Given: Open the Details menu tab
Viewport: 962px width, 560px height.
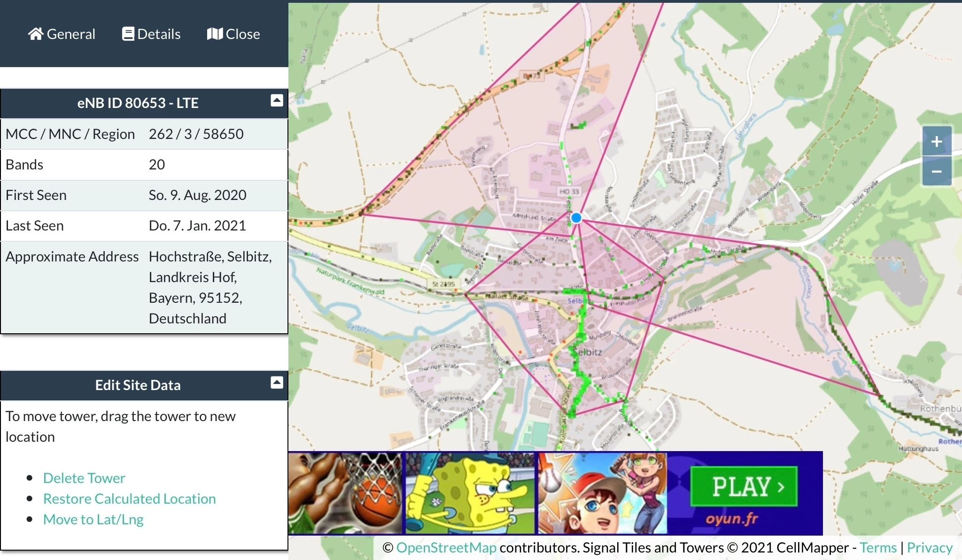Looking at the screenshot, I should 159,34.
